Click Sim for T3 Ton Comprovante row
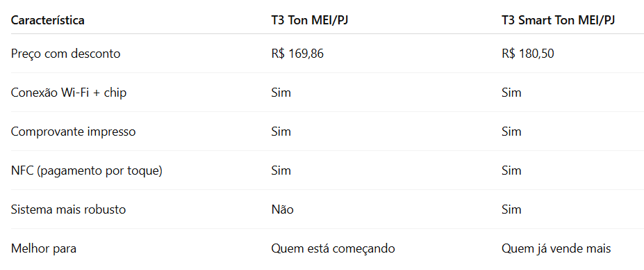 (x=281, y=132)
